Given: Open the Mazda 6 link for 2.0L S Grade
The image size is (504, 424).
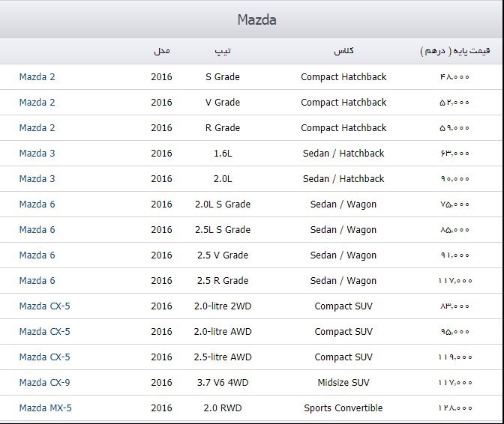Looking at the screenshot, I should pyautogui.click(x=37, y=205).
